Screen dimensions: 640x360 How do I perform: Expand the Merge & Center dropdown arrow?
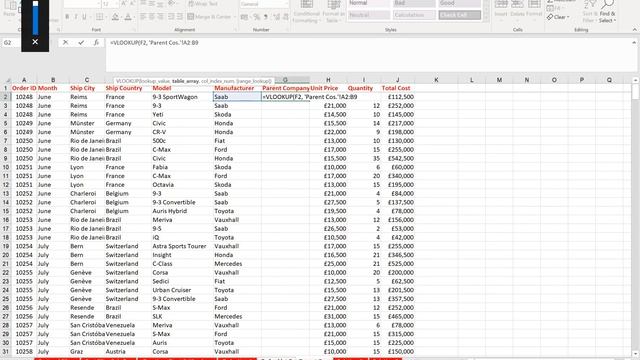(234, 17)
